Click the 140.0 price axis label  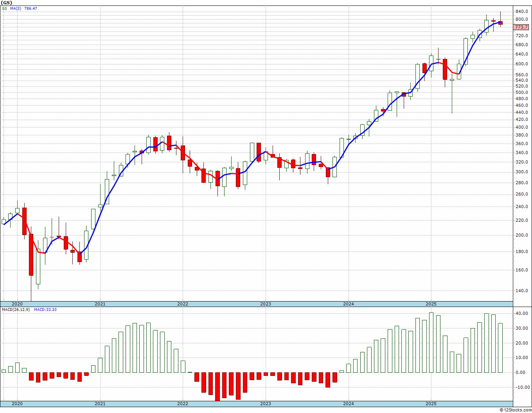(521, 291)
